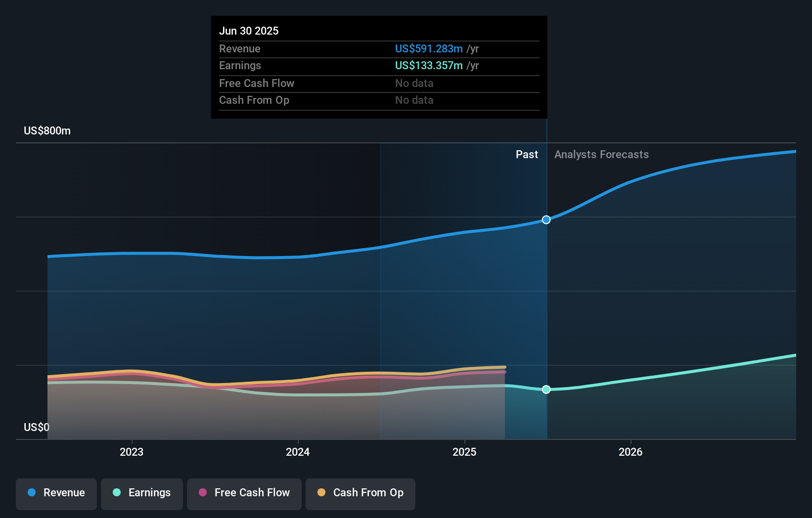Select the blue Revenue legend dot icon
The width and height of the screenshot is (812, 518).
click(x=31, y=493)
